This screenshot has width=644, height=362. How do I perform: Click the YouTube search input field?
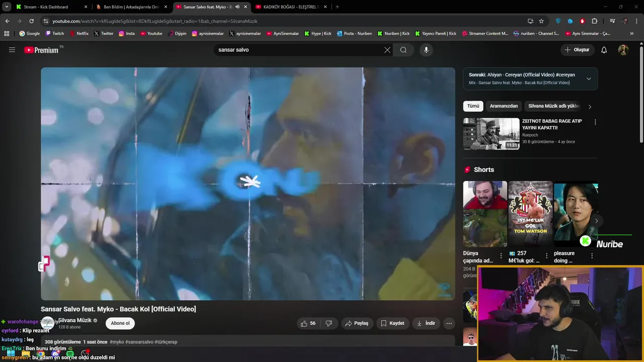point(299,50)
